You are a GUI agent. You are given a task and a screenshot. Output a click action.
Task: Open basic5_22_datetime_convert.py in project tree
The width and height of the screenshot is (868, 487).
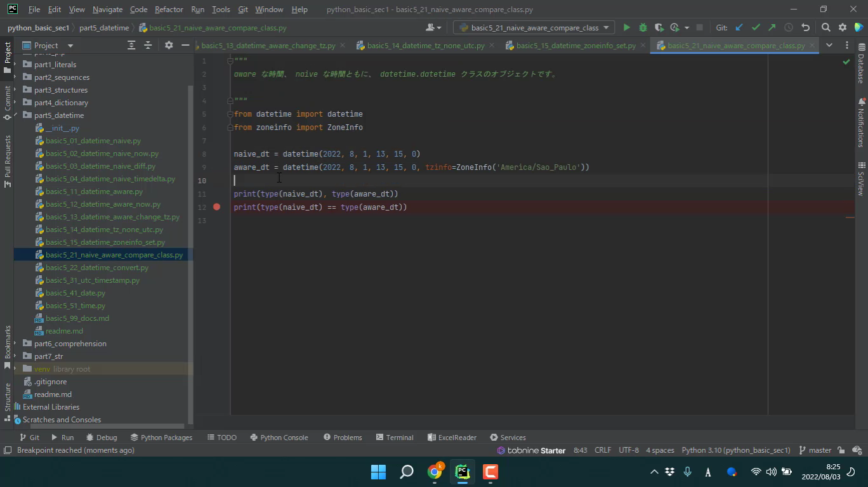click(96, 268)
